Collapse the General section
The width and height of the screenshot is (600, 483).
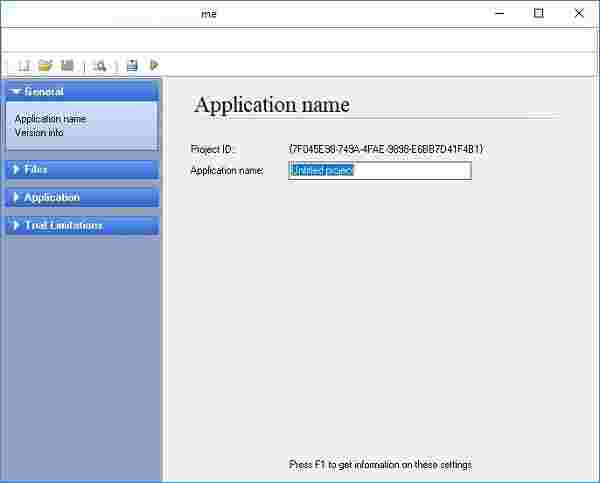point(80,91)
